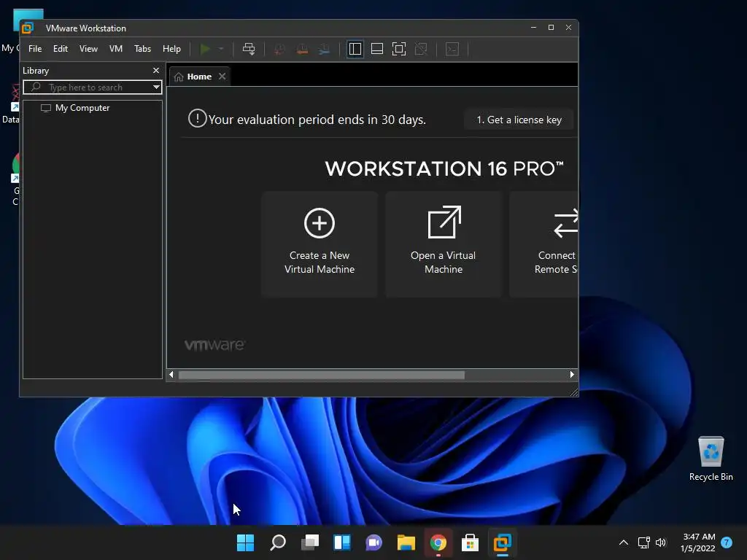The height and width of the screenshot is (560, 747).
Task: Minimize the VMware Workstation window
Action: tap(533, 28)
